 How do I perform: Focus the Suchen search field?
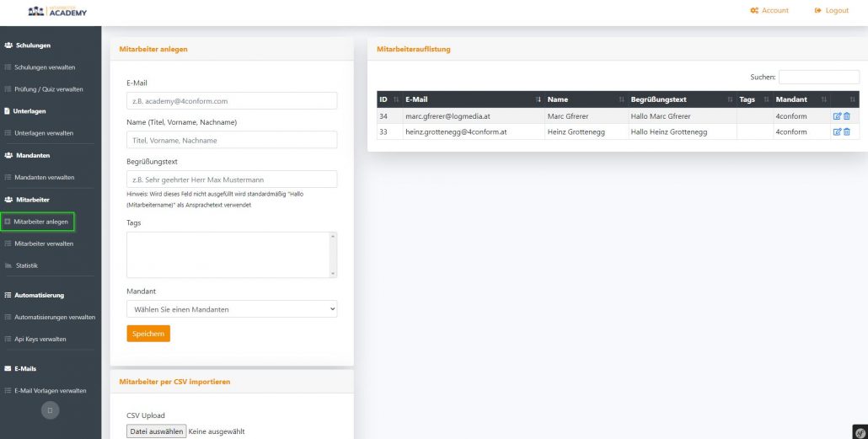click(818, 78)
